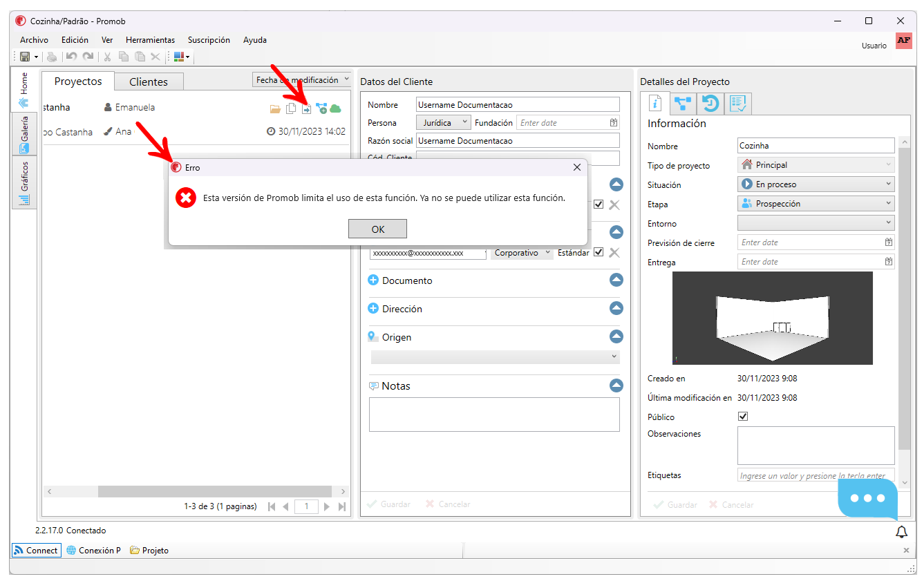This screenshot has height=581, width=924.
Task: Open the Entorno dropdown
Action: click(x=816, y=223)
